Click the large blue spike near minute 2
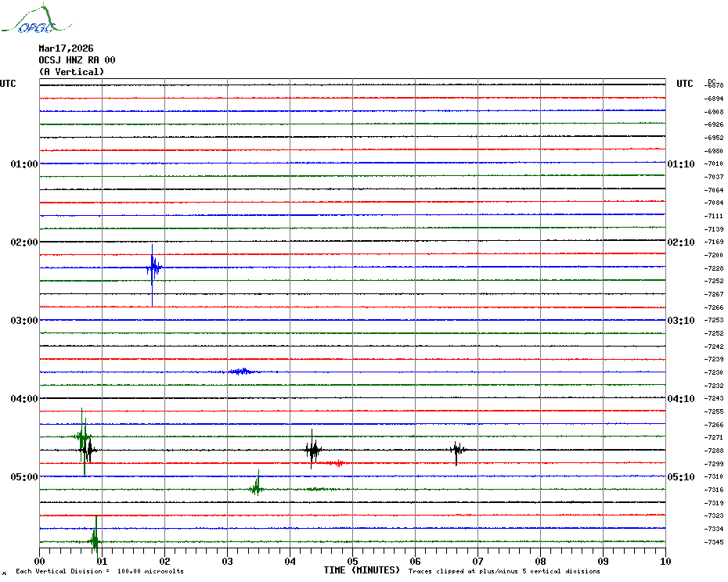Screen dimensions: 728x582 pos(153,268)
